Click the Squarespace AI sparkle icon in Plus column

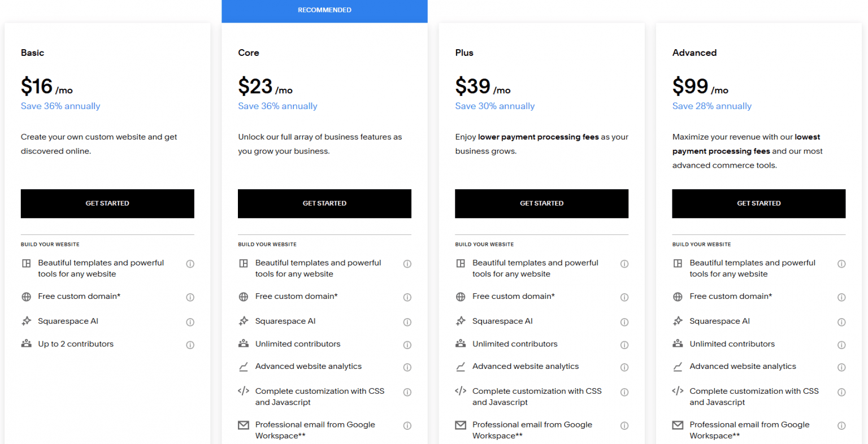461,321
